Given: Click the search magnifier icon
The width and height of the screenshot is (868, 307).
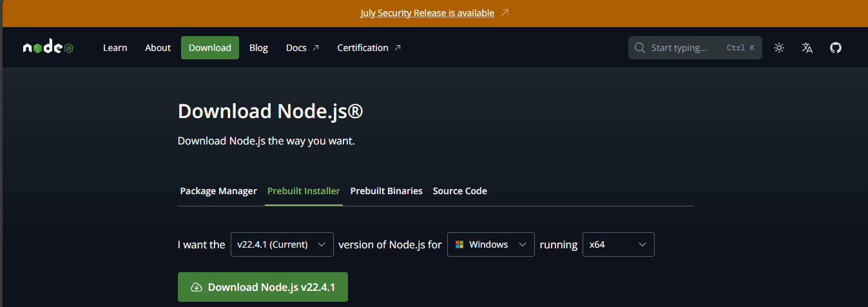Looking at the screenshot, I should point(640,48).
